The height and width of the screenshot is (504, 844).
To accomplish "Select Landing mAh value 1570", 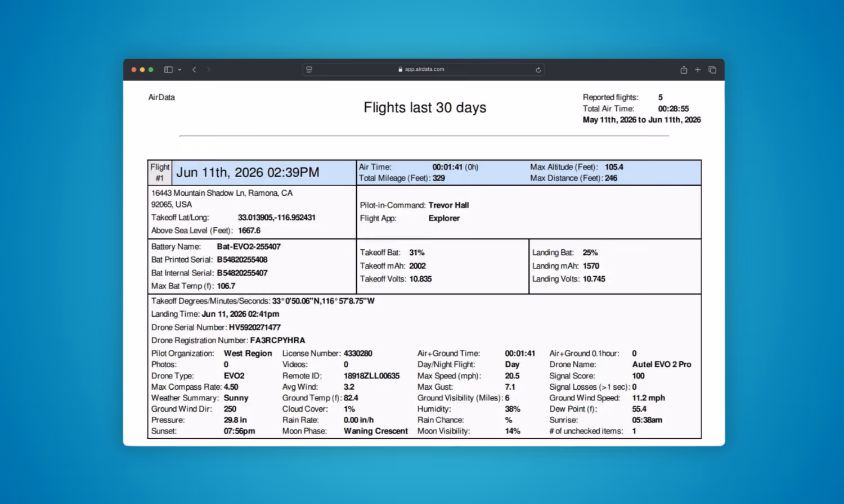I will [x=591, y=266].
